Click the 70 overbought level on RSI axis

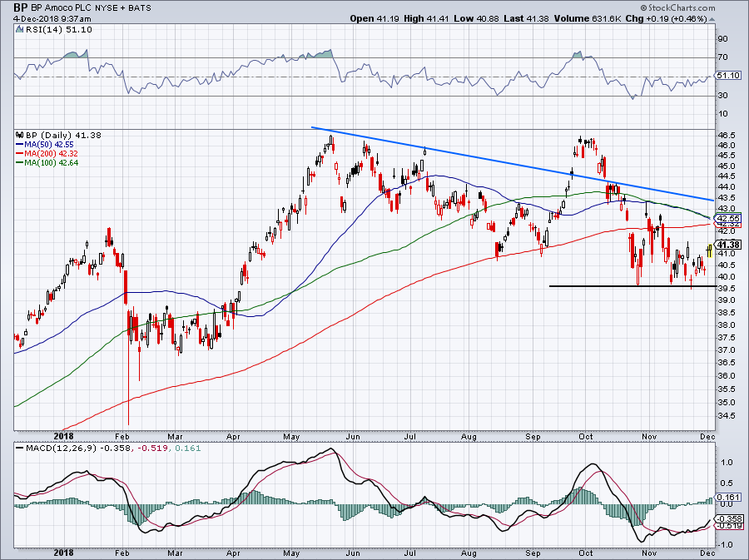(x=722, y=57)
